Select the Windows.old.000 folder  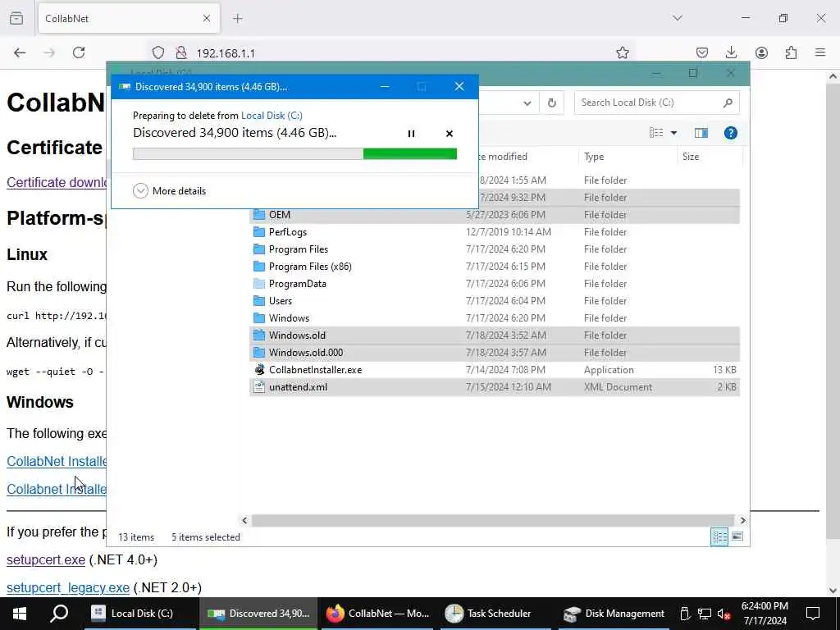(x=306, y=353)
